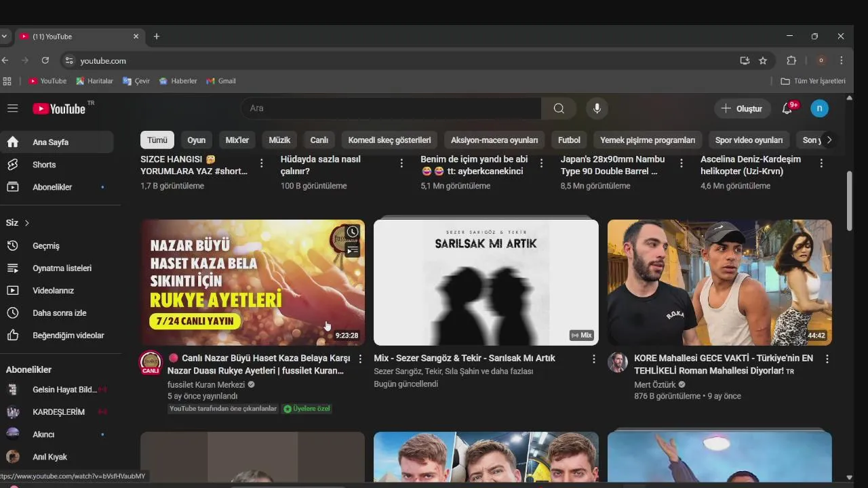Open options for Canlı Nazar Büyü video
868x488 pixels.
click(360, 359)
